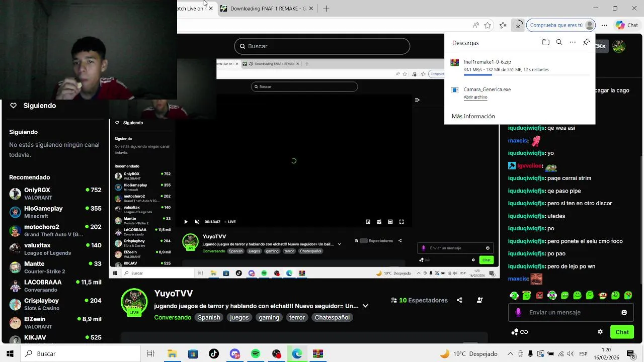
Task: Click Abrir archivo for Camara_Generica.exe
Action: (x=475, y=97)
